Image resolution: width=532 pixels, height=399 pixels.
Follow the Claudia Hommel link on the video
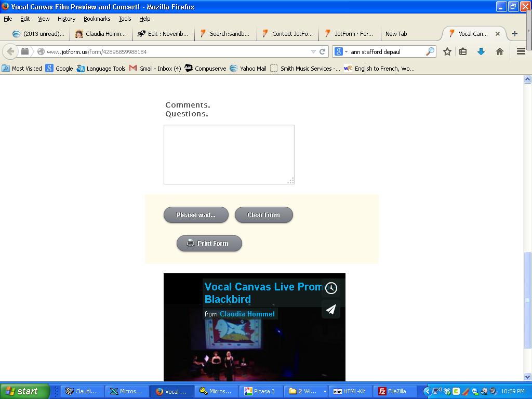pyautogui.click(x=247, y=314)
